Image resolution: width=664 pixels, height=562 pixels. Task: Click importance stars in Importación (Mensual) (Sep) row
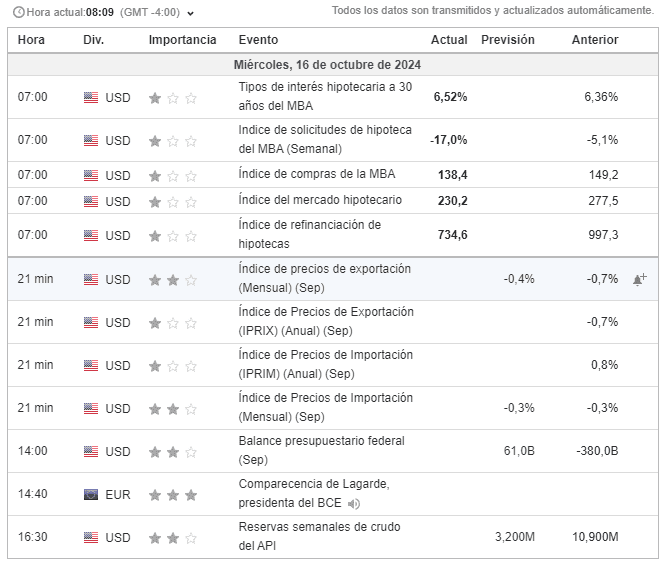(173, 409)
